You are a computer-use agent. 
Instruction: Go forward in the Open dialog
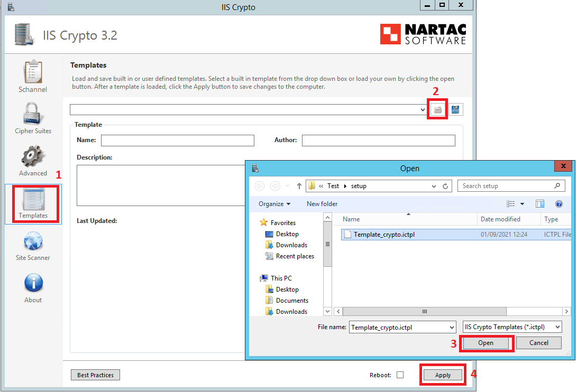[275, 186]
